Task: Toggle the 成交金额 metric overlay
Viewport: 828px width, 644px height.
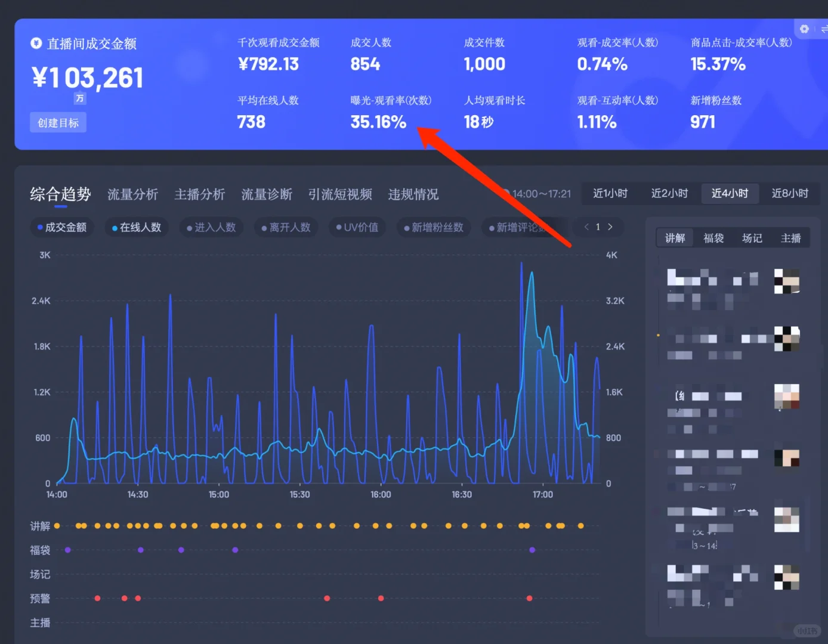Action: (62, 227)
